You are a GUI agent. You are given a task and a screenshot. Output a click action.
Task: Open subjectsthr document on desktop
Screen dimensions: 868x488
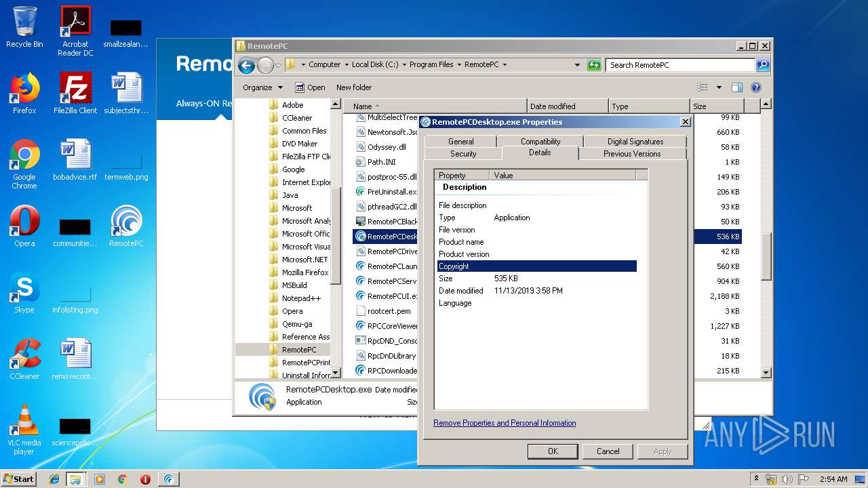click(126, 94)
